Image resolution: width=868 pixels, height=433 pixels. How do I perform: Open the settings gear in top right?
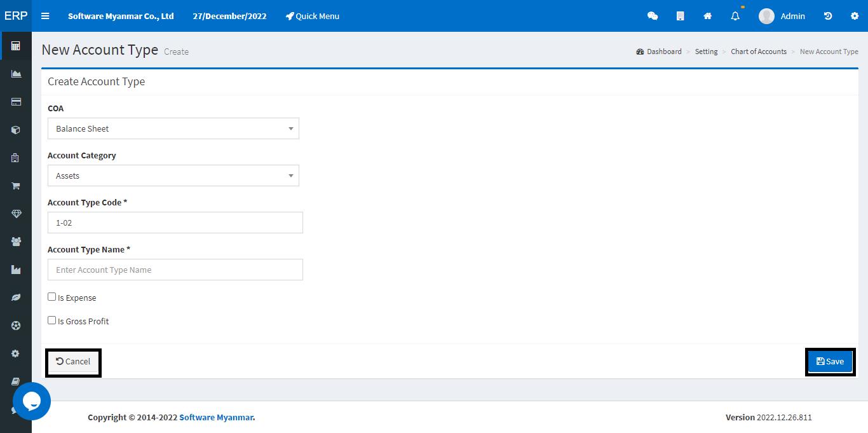(x=855, y=16)
